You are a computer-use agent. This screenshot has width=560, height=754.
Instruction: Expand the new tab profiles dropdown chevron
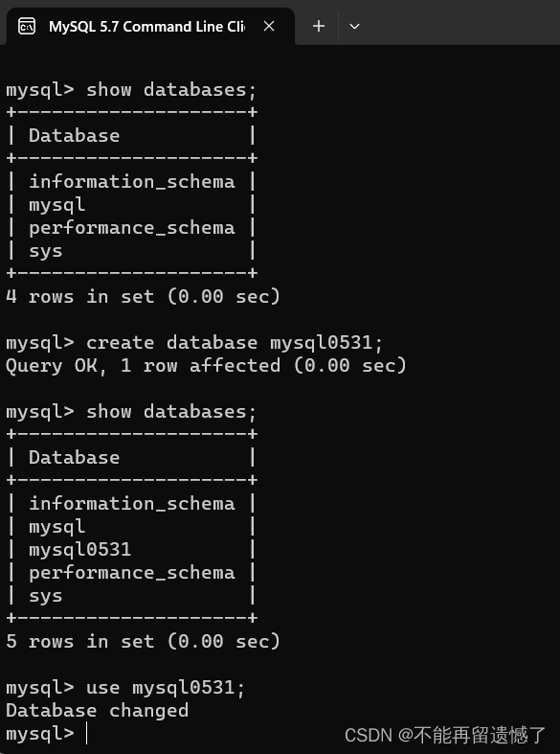pos(354,27)
